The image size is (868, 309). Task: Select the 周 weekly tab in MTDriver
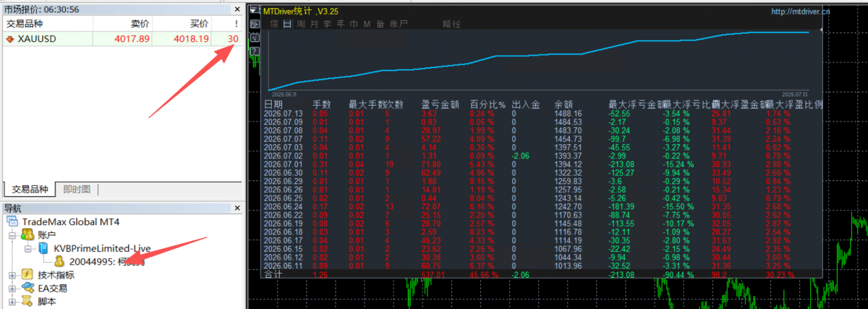300,24
